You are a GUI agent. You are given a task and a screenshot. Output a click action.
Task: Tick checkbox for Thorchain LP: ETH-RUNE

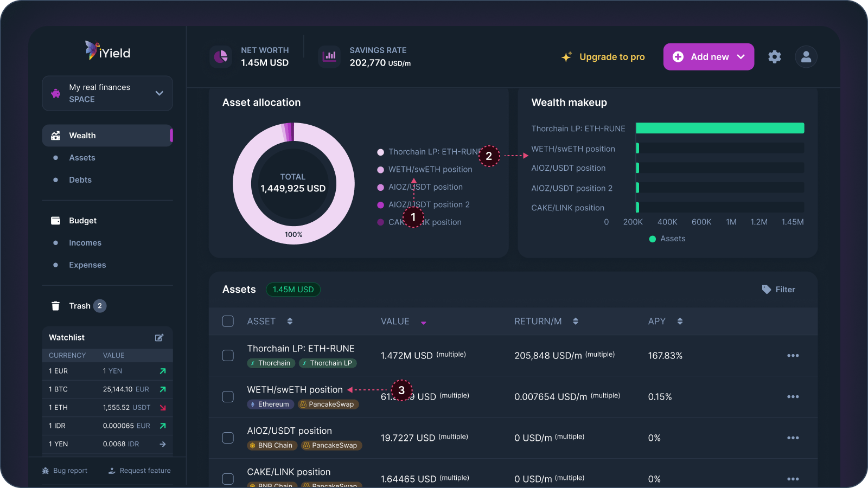[x=228, y=356]
